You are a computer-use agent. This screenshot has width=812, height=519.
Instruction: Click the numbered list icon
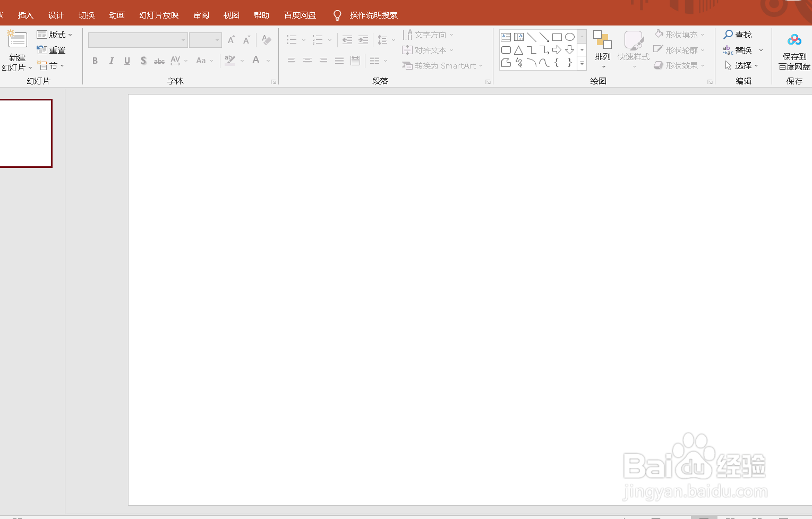(x=318, y=40)
